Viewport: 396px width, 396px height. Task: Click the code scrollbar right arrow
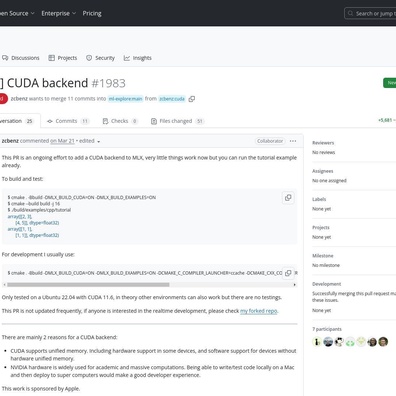click(x=295, y=285)
